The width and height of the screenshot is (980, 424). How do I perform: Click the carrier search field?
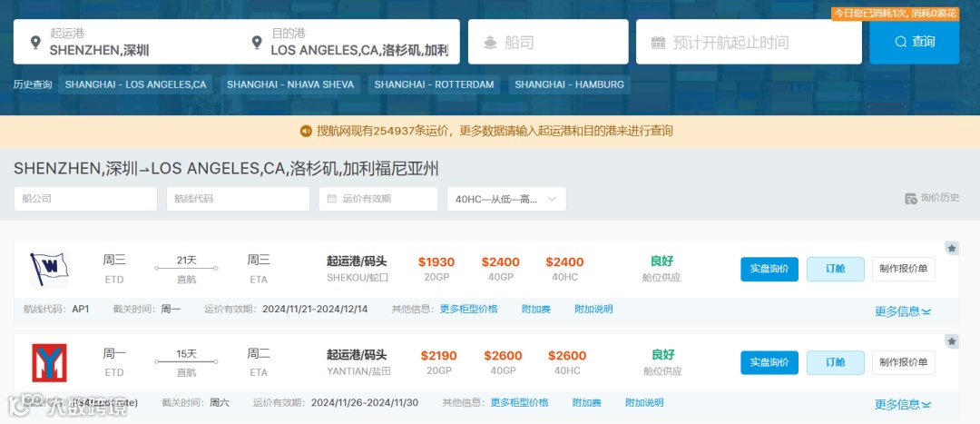point(548,42)
